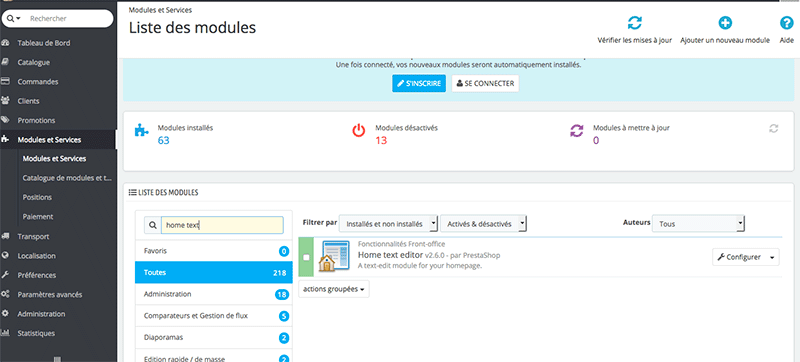Click the magnifier icon beside module search field
The width and height of the screenshot is (800, 362).
tap(153, 225)
